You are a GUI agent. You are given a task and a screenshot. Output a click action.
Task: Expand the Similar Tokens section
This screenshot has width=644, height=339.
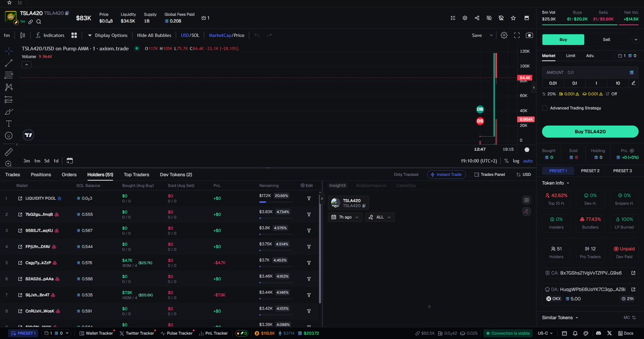(x=560, y=318)
